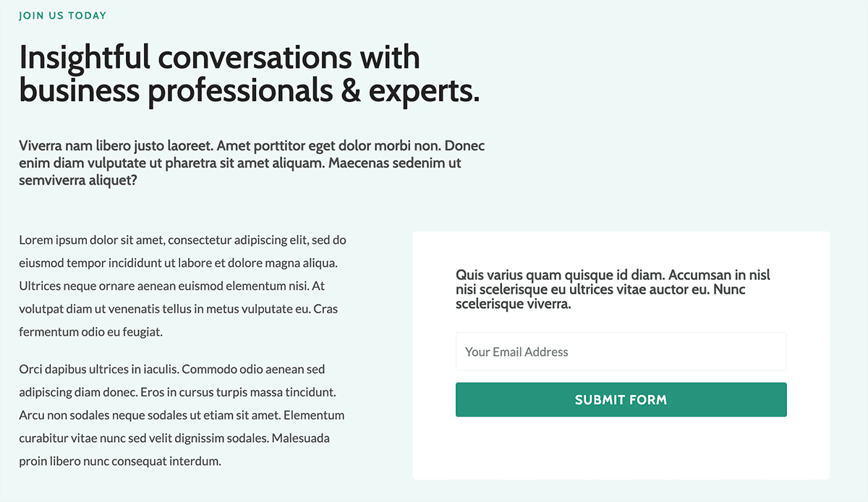Click the Your Email Address field
The width and height of the screenshot is (868, 502).
tap(621, 352)
